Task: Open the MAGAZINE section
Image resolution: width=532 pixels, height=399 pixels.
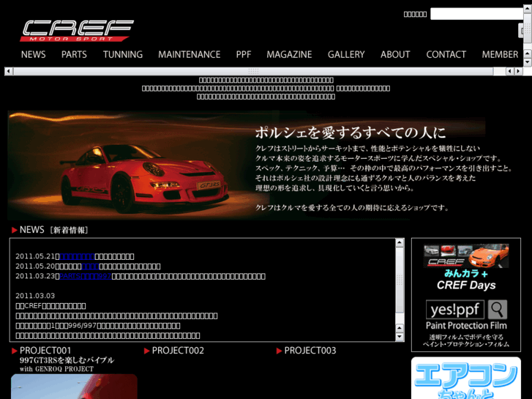Action: click(x=289, y=54)
